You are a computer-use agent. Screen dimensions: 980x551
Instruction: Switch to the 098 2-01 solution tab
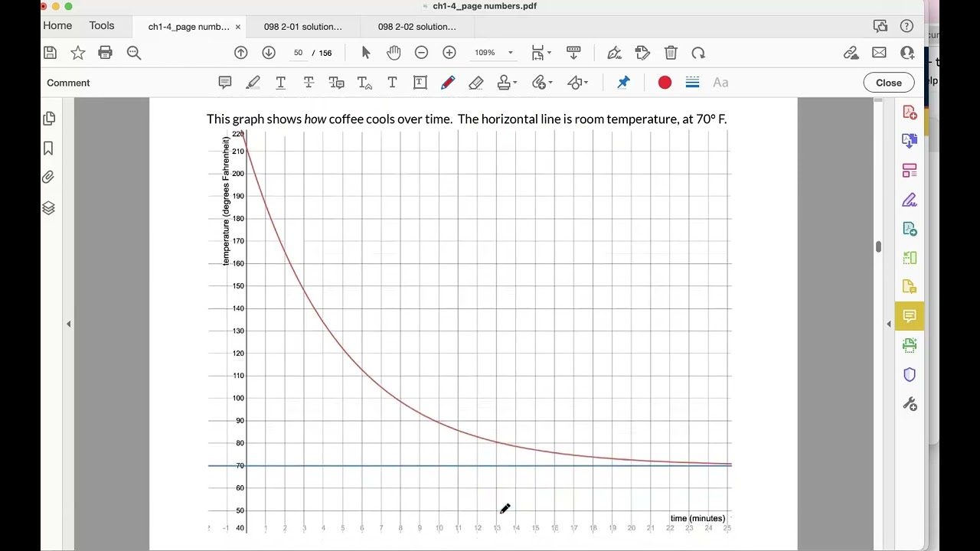(x=303, y=27)
